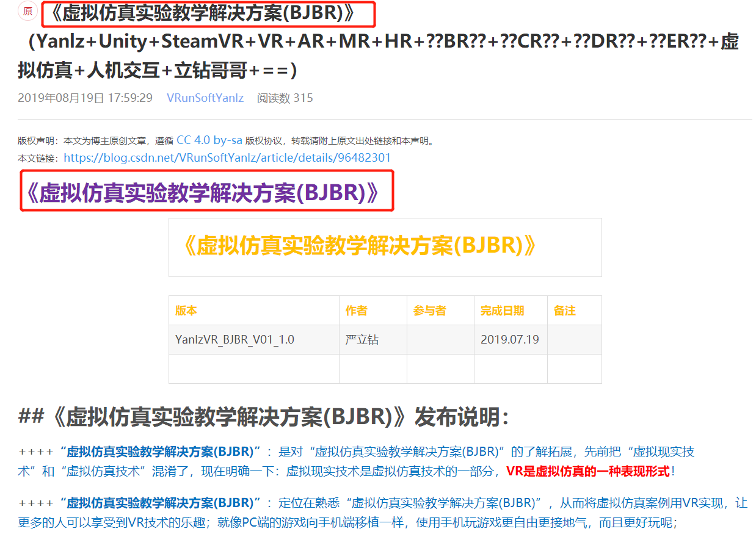
Task: Click the 严立钻 author cell in table
Action: coord(362,339)
